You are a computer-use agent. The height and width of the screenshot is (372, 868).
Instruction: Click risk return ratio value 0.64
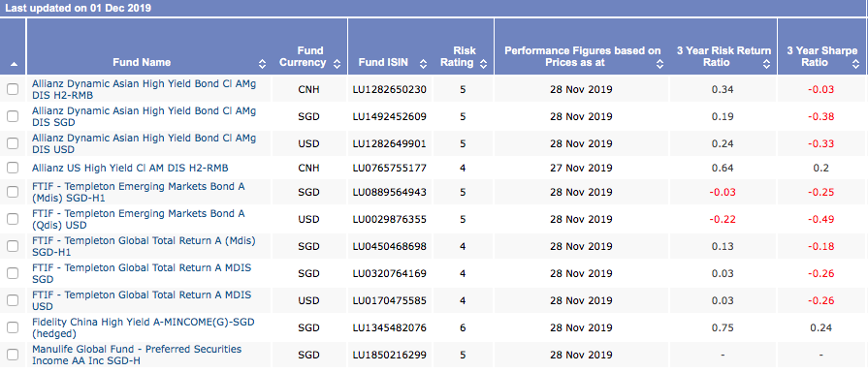pyautogui.click(x=723, y=168)
